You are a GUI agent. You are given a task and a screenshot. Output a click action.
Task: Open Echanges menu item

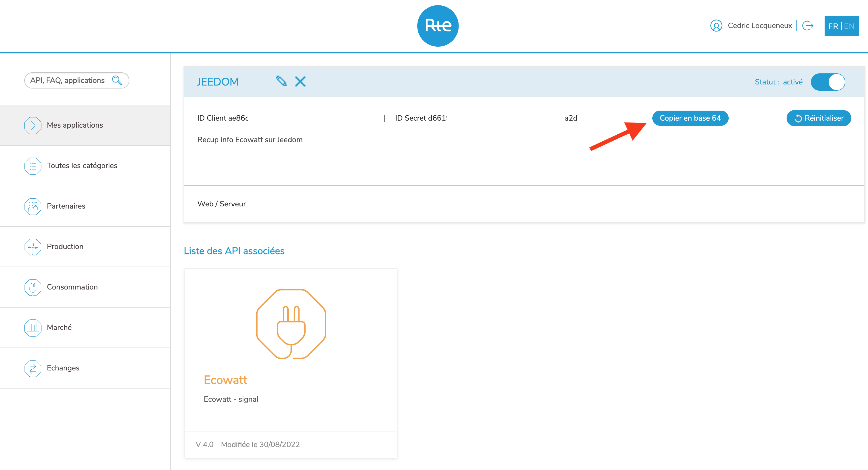tap(85, 368)
